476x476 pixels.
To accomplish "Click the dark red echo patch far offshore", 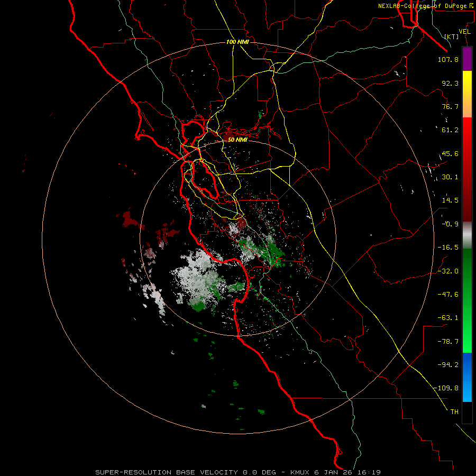I will click(130, 219).
